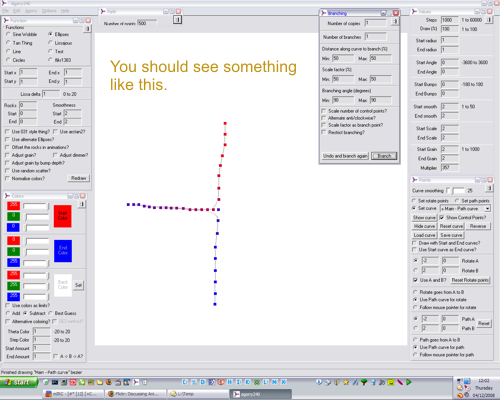Enable Normalise colors checkbox
The width and height of the screenshot is (500, 400).
tap(7, 179)
